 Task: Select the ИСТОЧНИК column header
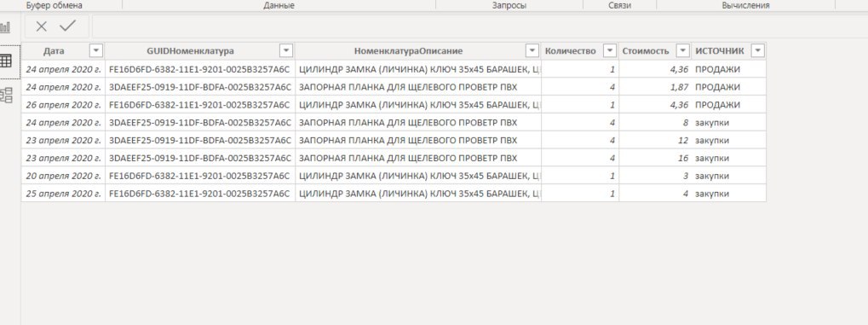pos(719,51)
